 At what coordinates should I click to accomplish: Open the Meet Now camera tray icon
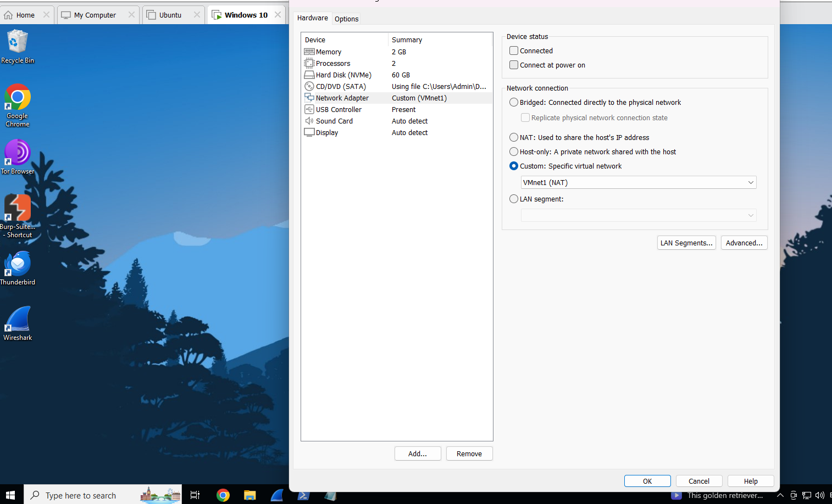(794, 495)
